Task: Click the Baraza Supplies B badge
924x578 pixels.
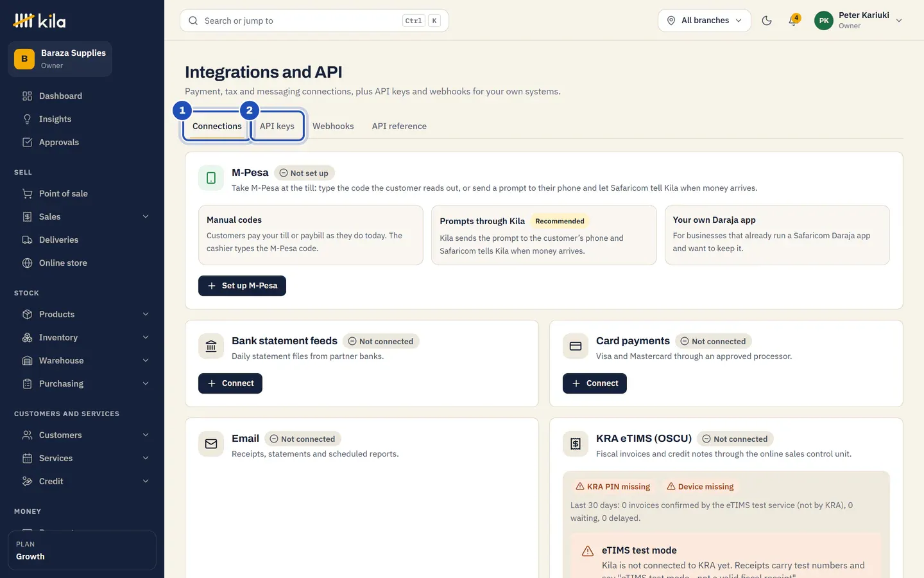Action: coord(24,59)
